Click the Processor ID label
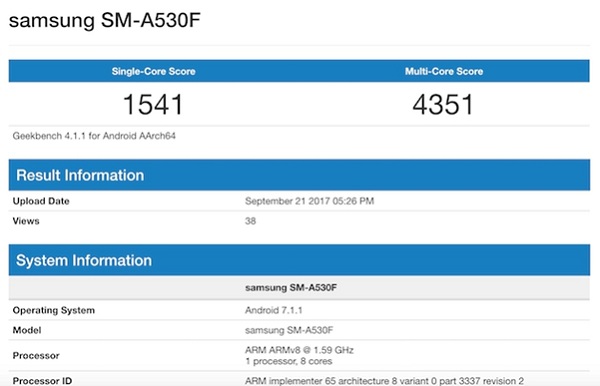The image size is (600, 386). 42,381
